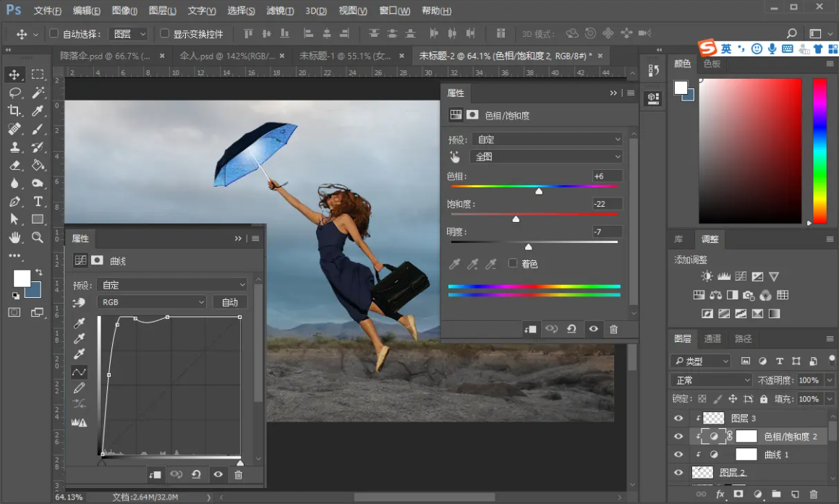Image resolution: width=839 pixels, height=504 pixels.
Task: Click the 自动 button in Curves panel
Action: [x=229, y=302]
